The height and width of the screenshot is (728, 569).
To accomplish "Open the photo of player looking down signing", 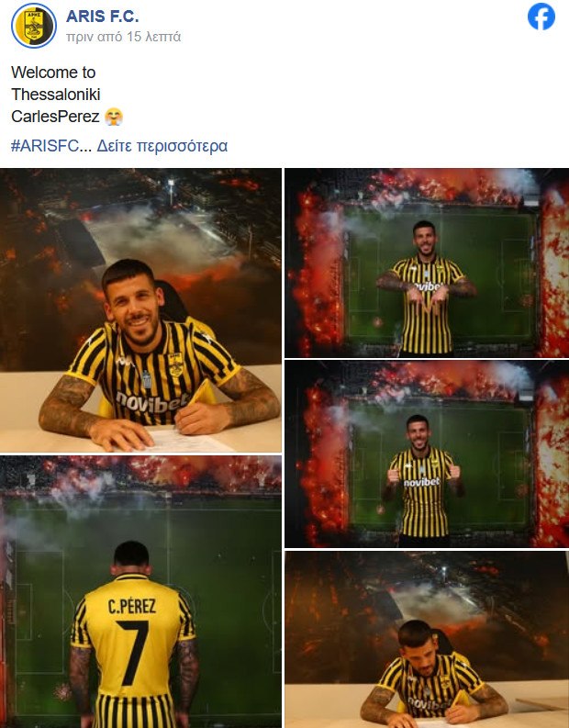I will (x=427, y=640).
